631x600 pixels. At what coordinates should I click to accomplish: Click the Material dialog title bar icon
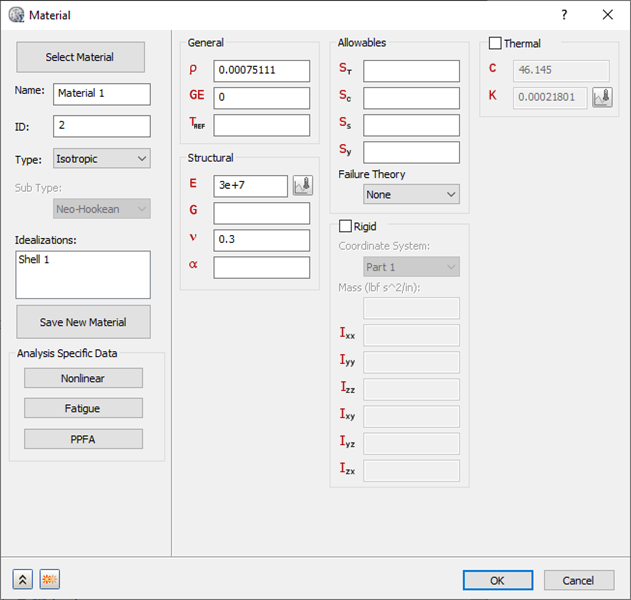(16, 15)
